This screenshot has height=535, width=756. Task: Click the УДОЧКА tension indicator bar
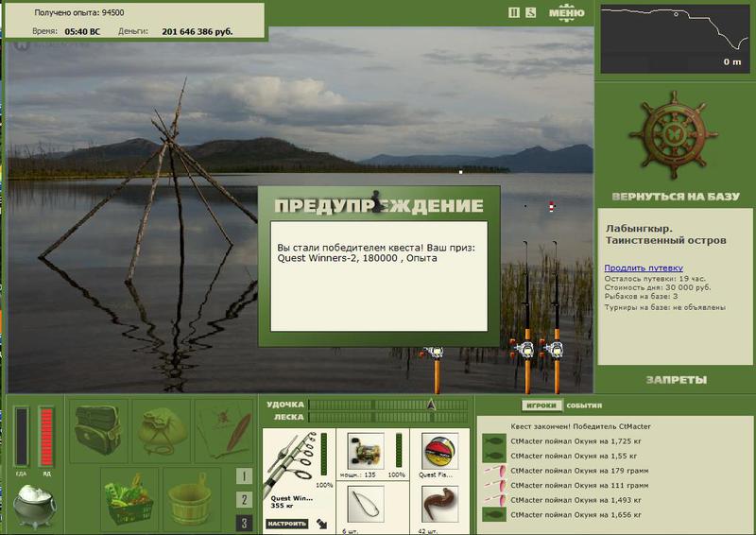387,405
